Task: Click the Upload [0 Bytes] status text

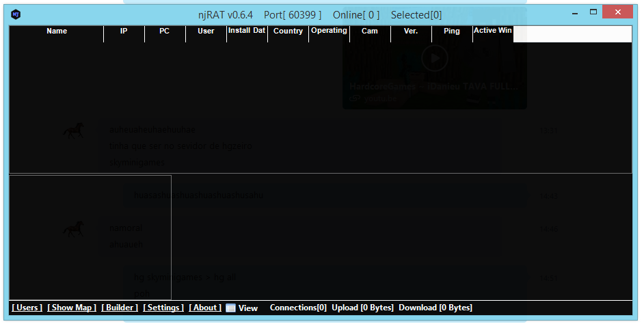Action: pos(362,308)
